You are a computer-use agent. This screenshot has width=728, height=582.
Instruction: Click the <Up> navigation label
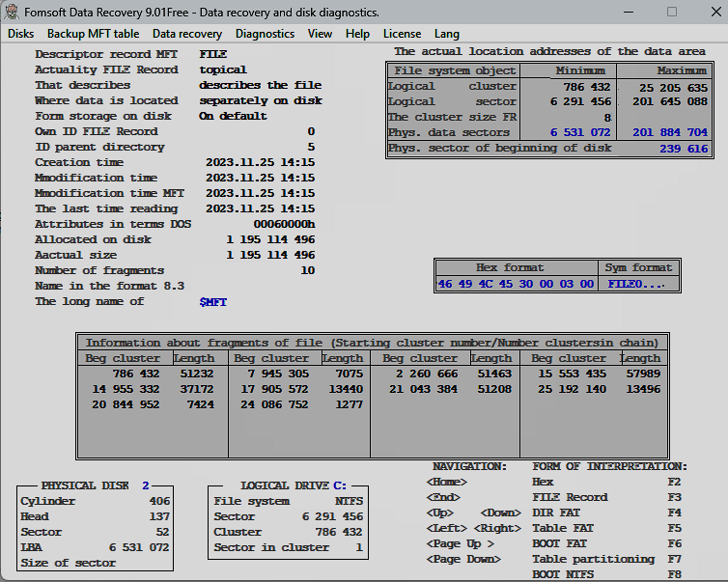pyautogui.click(x=439, y=513)
